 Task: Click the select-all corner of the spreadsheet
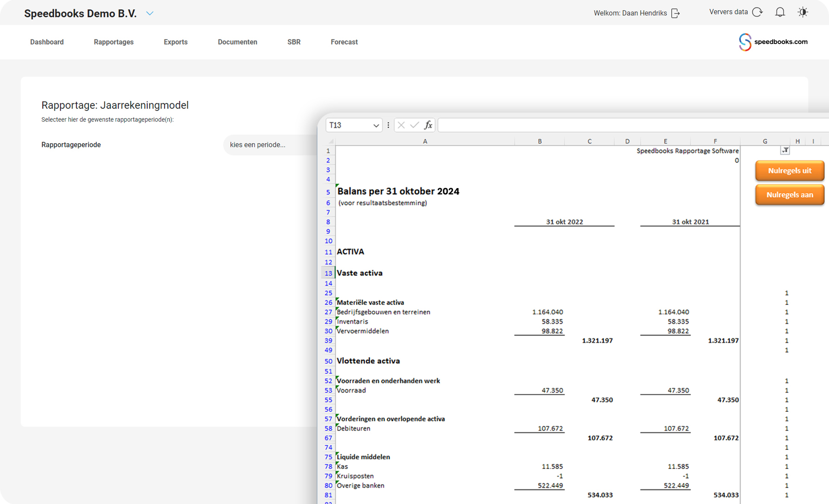tap(330, 141)
